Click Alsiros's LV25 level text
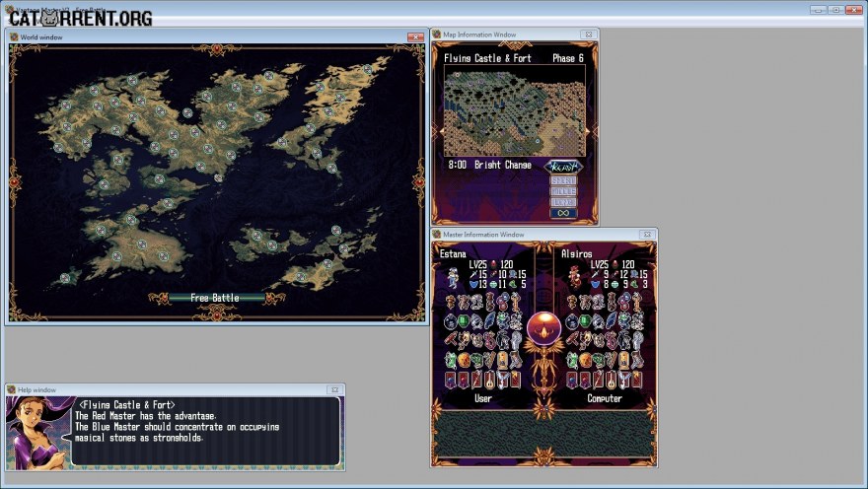Screen dimensions: 868x489 tap(600, 265)
